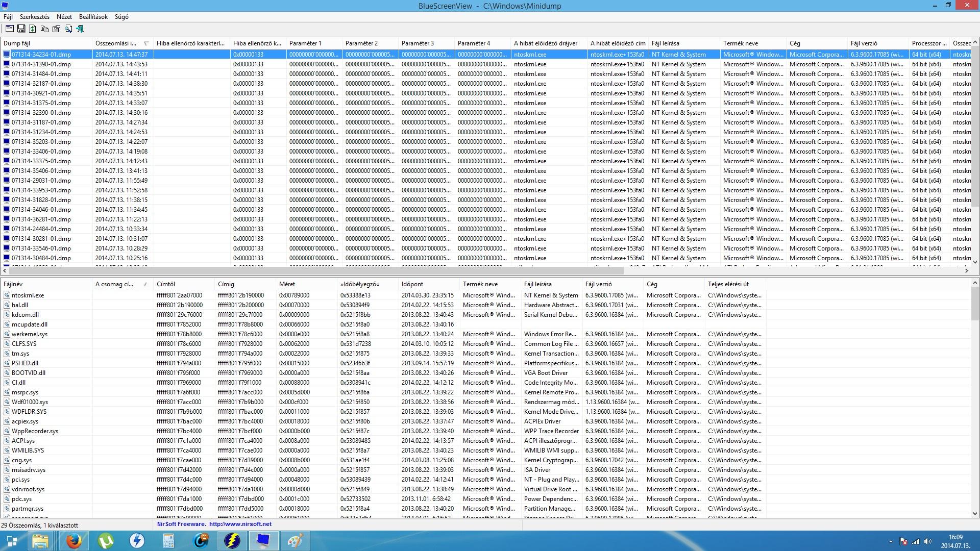Click 'A csomag cí...' column header
980x551 pixels.
tap(122, 284)
